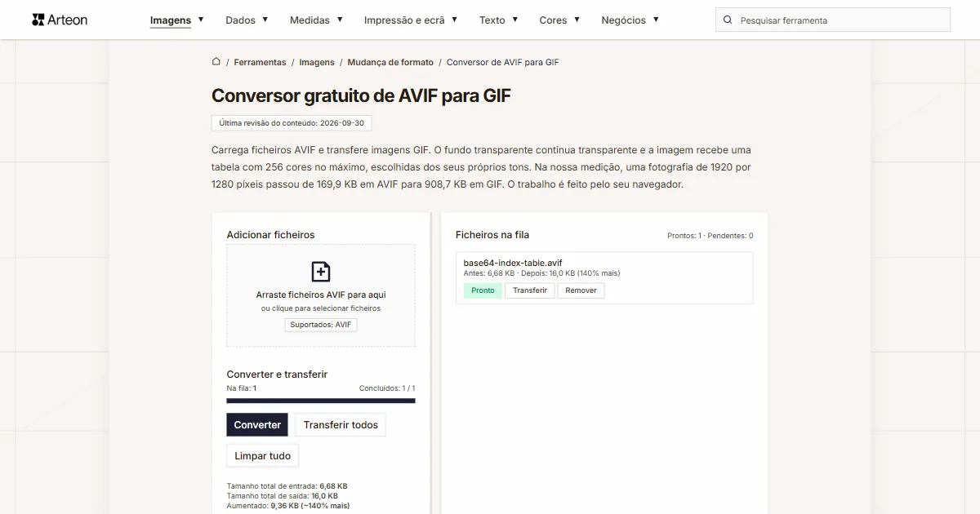The width and height of the screenshot is (980, 514).
Task: Go to Imagens breadcrumb link
Action: (x=317, y=62)
